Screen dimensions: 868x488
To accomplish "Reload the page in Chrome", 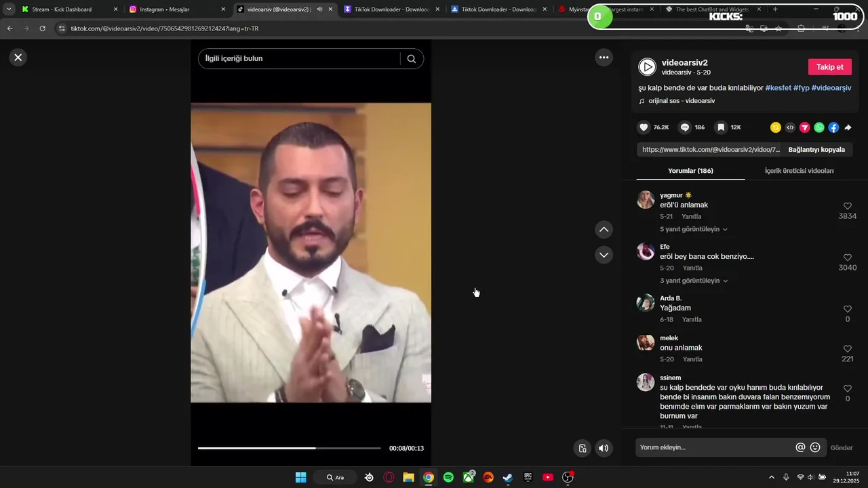I will (42, 28).
